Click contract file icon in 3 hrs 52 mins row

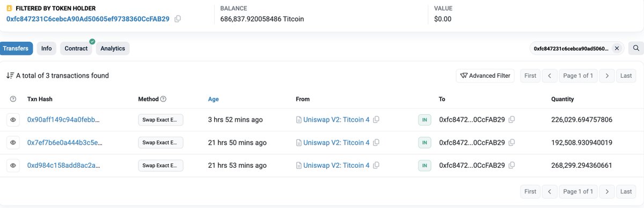click(x=298, y=120)
